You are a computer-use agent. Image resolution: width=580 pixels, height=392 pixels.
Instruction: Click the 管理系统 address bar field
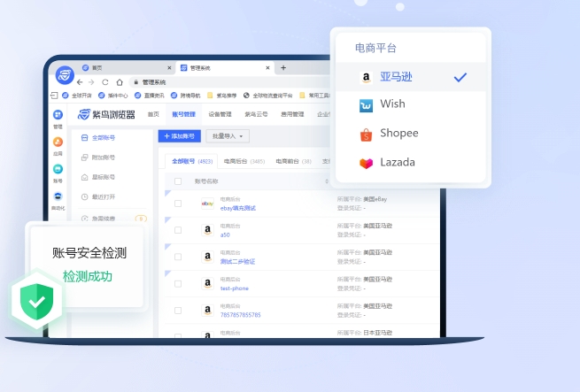click(229, 82)
